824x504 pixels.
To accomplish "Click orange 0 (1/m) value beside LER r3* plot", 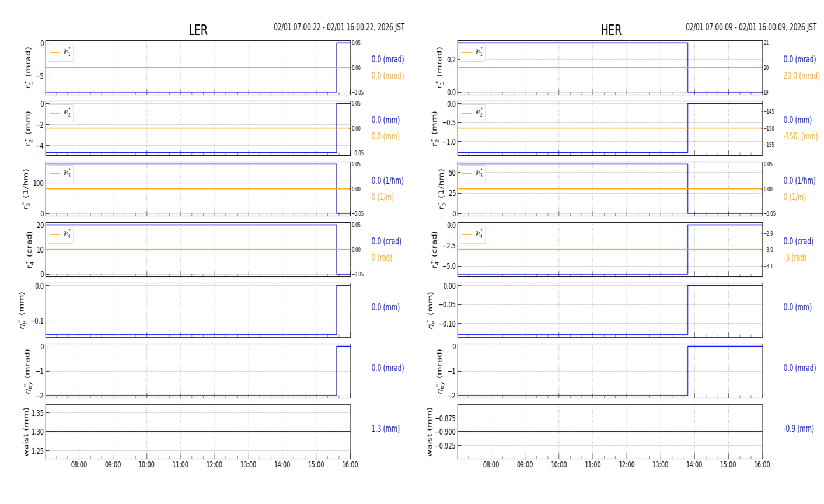I will 383,197.
